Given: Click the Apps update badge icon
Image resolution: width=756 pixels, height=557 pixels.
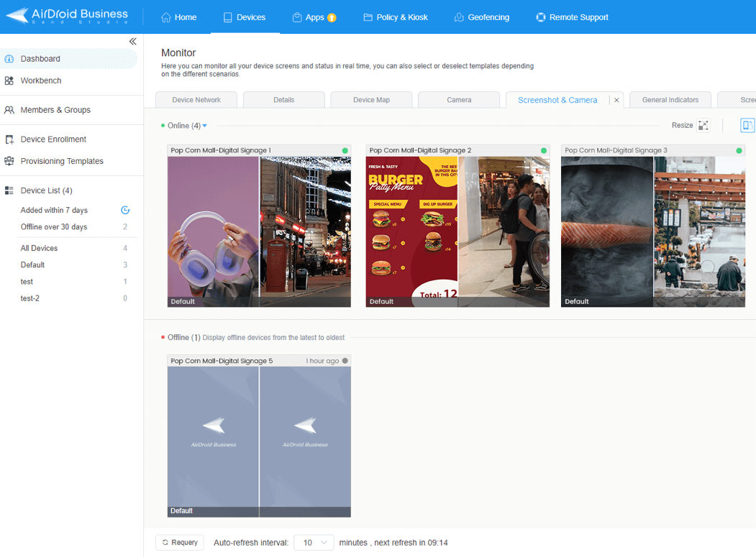Looking at the screenshot, I should pyautogui.click(x=332, y=17).
